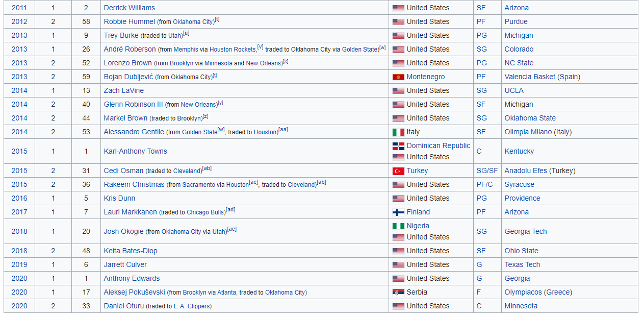Screen dimensions: 644x316
Task: Open the Derrick Williams player link
Action: [130, 8]
